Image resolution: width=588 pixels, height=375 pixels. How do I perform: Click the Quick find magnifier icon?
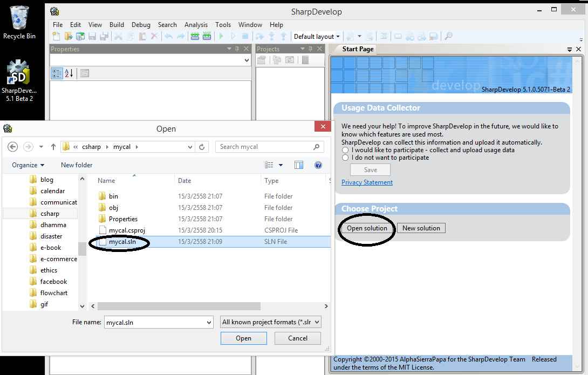[448, 36]
